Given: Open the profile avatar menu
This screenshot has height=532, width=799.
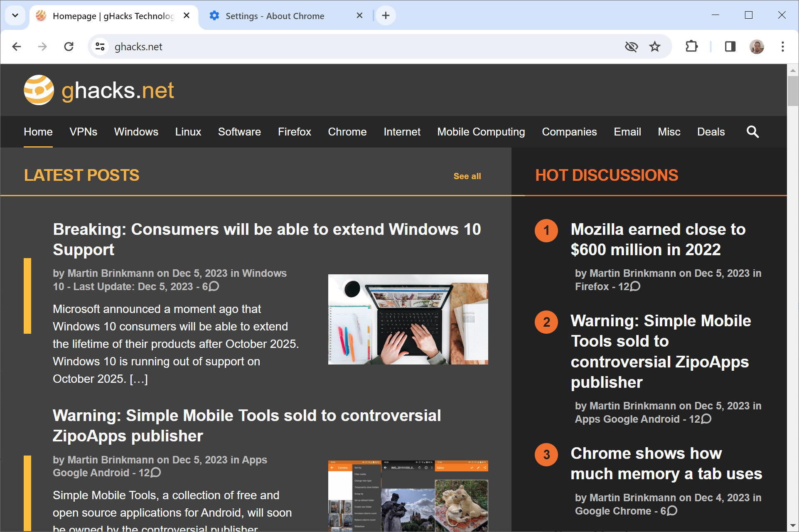Looking at the screenshot, I should [x=757, y=47].
